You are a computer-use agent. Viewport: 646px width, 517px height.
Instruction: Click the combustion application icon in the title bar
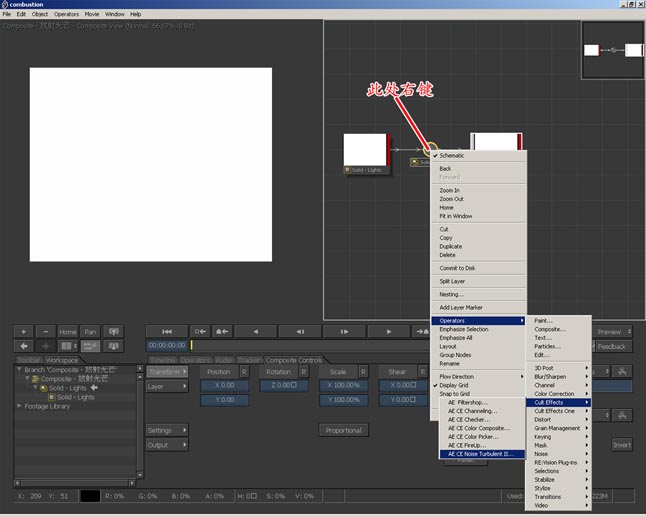(x=5, y=5)
